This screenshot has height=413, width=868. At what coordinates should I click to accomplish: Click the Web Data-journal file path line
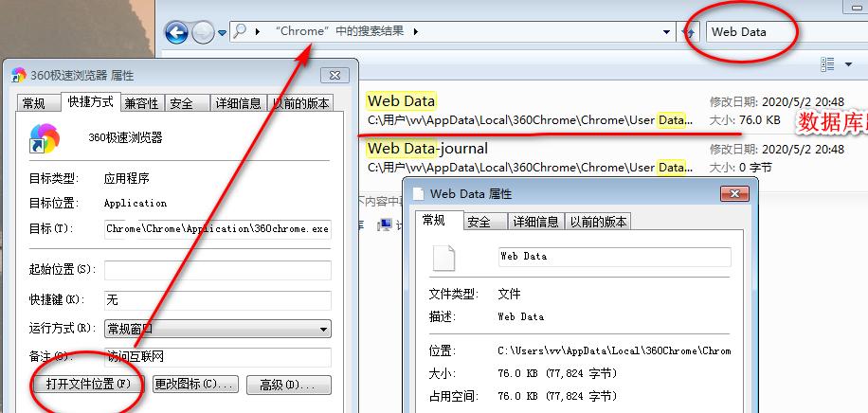530,168
